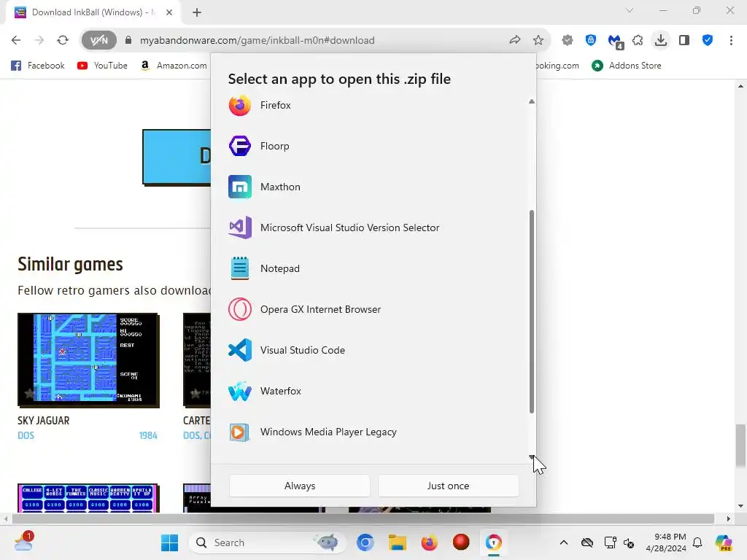This screenshot has height=560, width=747.
Task: Open the weather widget on taskbar
Action: [x=23, y=542]
